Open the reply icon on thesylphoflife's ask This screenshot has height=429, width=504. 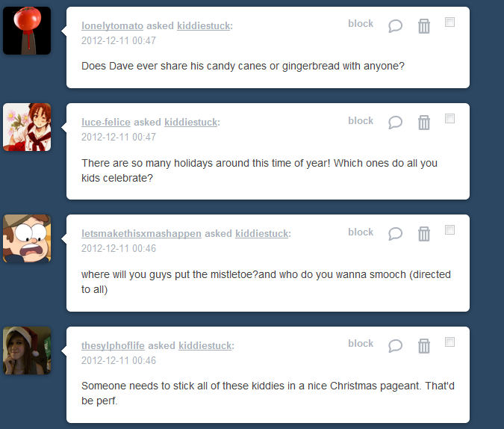coord(395,345)
